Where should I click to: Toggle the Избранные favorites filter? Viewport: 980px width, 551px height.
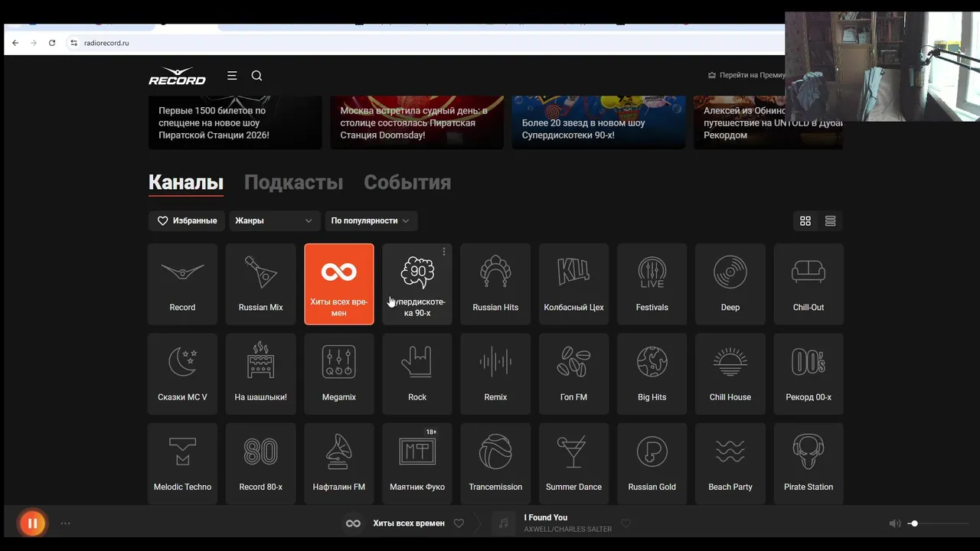tap(187, 220)
